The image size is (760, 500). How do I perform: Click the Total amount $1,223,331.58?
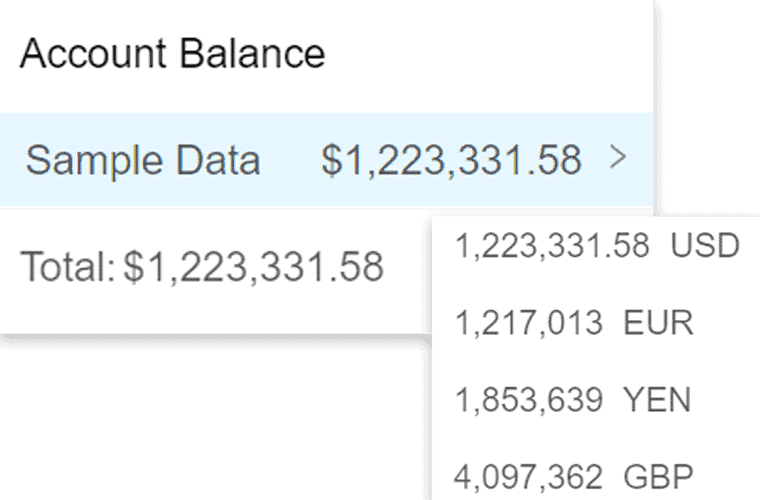[x=253, y=267]
